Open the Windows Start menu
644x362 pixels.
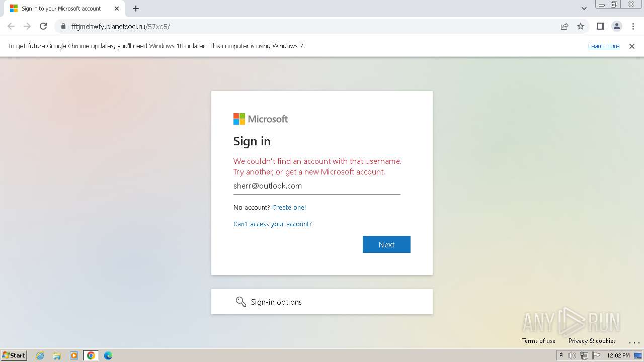[14, 355]
